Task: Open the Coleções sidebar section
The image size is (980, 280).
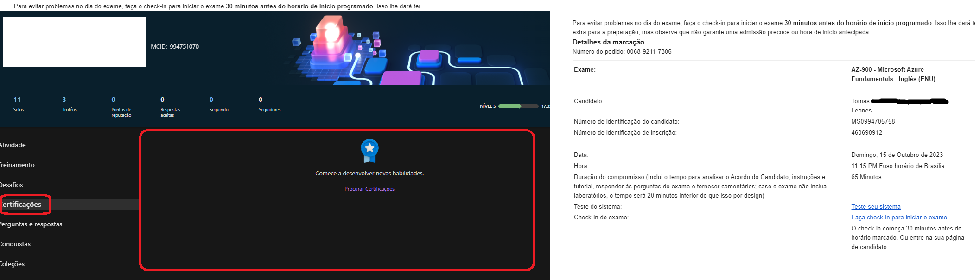Action: (13, 264)
